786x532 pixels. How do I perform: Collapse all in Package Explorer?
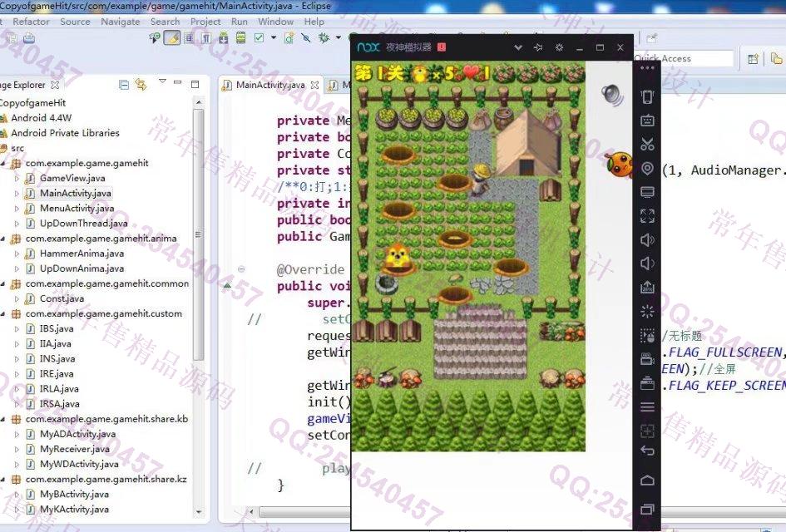(x=124, y=85)
